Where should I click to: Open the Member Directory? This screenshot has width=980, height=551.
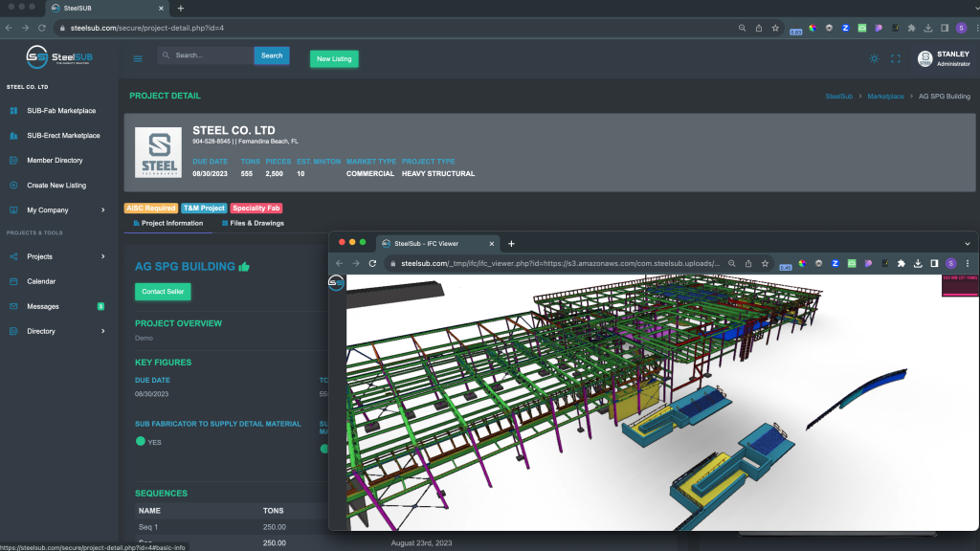pos(55,161)
